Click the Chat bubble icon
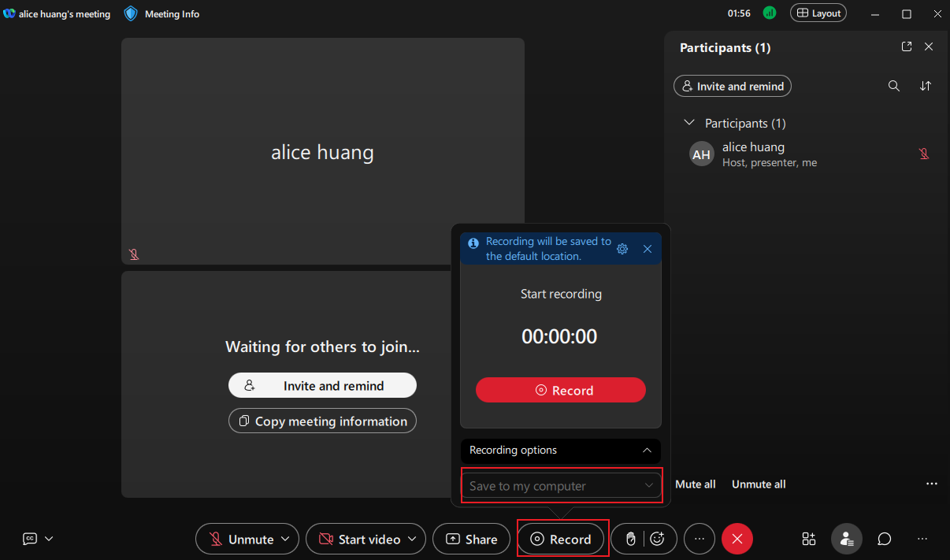950x560 pixels. (884, 539)
